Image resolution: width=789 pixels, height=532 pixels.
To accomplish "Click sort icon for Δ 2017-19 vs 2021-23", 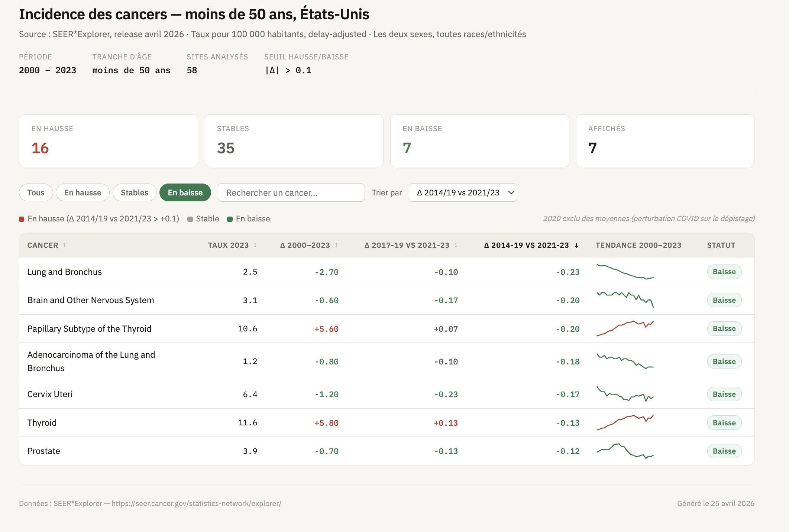I will click(x=456, y=245).
